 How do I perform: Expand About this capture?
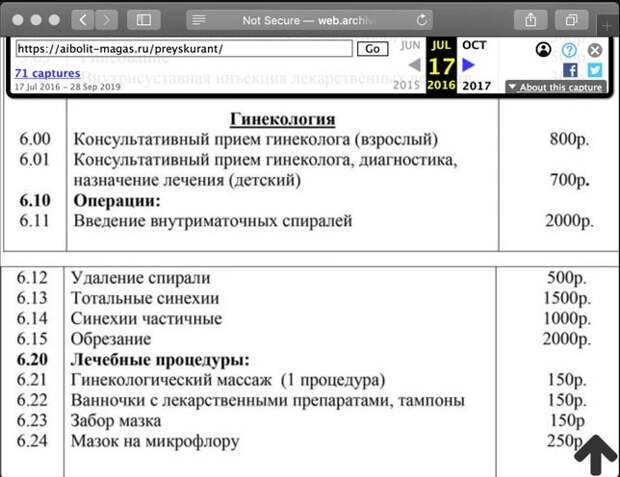tap(556, 87)
